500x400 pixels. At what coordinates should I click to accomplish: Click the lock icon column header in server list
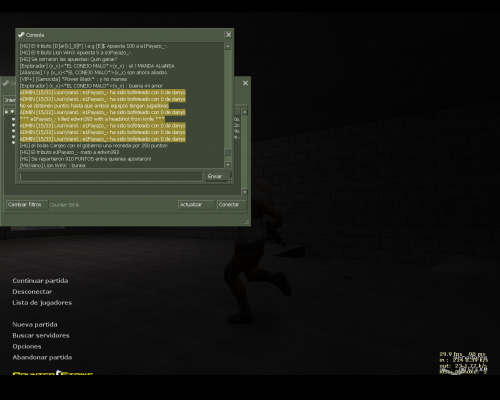pos(6,111)
